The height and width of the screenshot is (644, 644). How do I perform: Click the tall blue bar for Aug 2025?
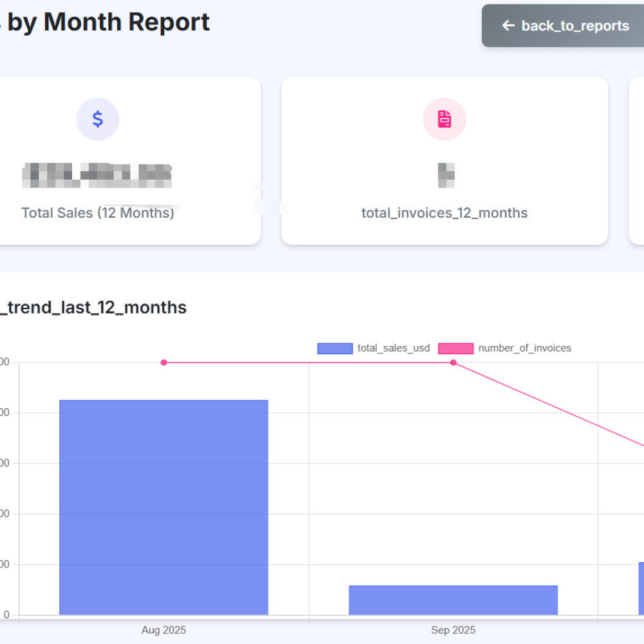tap(163, 506)
